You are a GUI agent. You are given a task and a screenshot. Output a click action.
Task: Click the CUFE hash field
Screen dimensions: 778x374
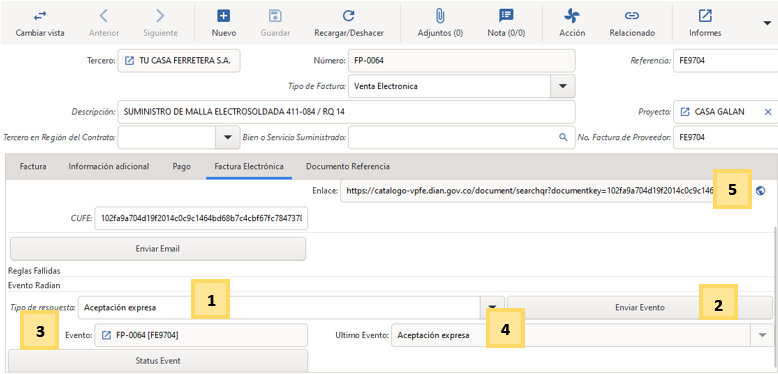201,219
